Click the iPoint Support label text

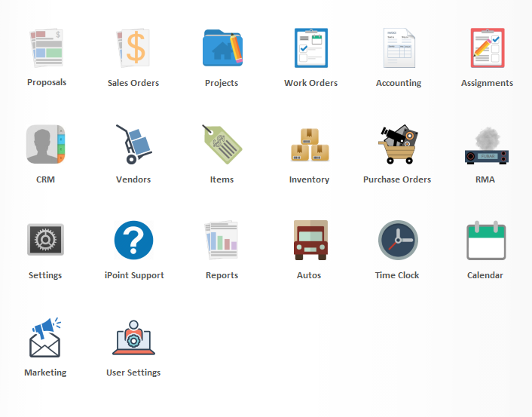click(x=134, y=275)
